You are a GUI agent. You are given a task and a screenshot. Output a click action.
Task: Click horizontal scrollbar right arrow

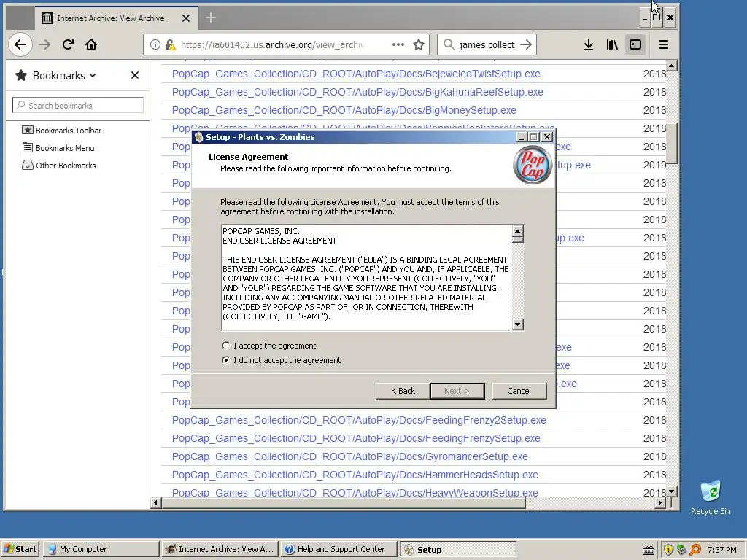point(660,503)
